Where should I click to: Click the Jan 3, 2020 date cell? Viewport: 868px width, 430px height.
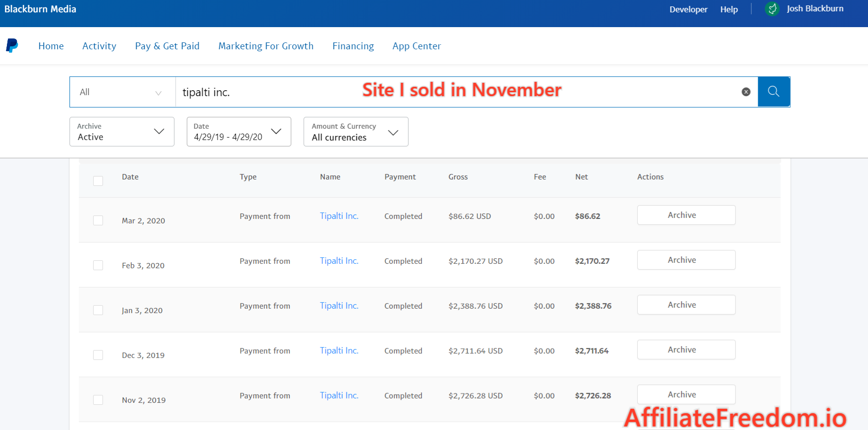click(142, 311)
